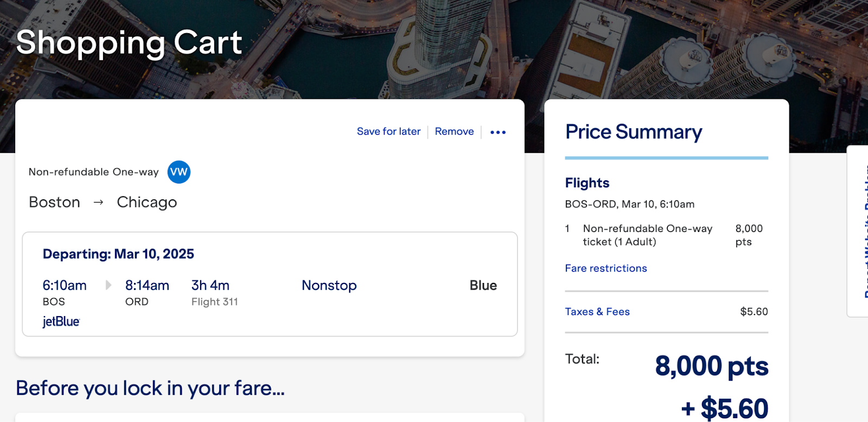This screenshot has height=422, width=868.
Task: Click the Blue fare type label
Action: 483,285
